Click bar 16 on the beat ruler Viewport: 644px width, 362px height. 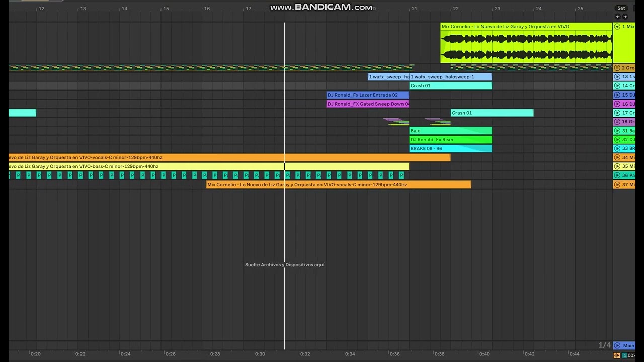(207, 8)
